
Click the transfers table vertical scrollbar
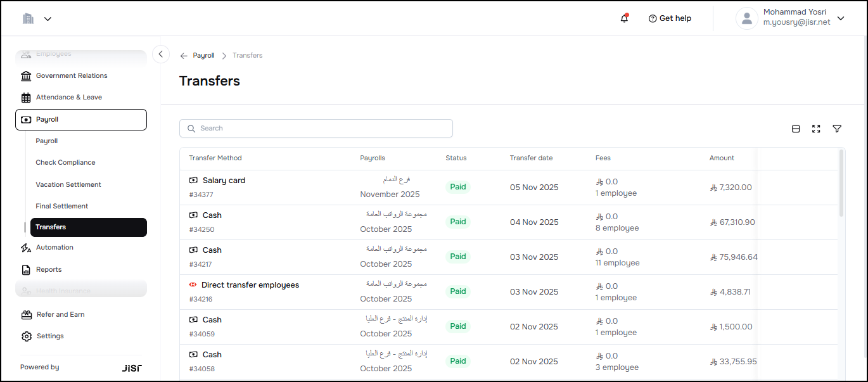[x=841, y=184]
